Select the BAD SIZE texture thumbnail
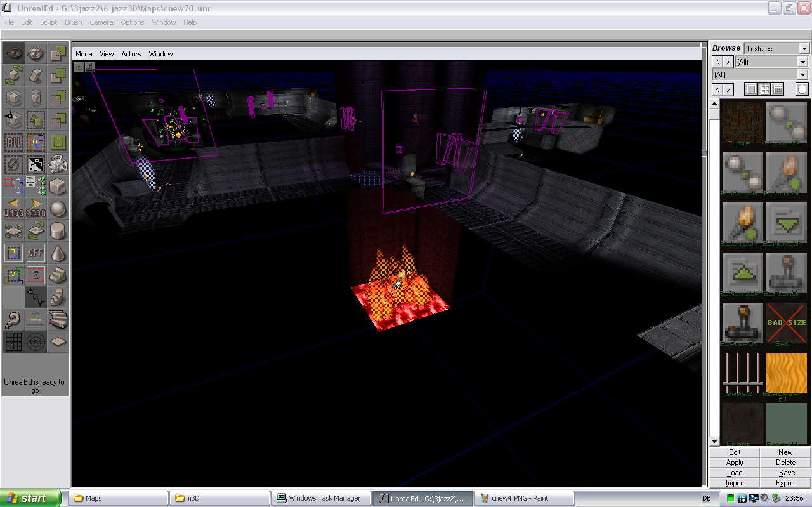Image resolution: width=812 pixels, height=507 pixels. point(786,323)
